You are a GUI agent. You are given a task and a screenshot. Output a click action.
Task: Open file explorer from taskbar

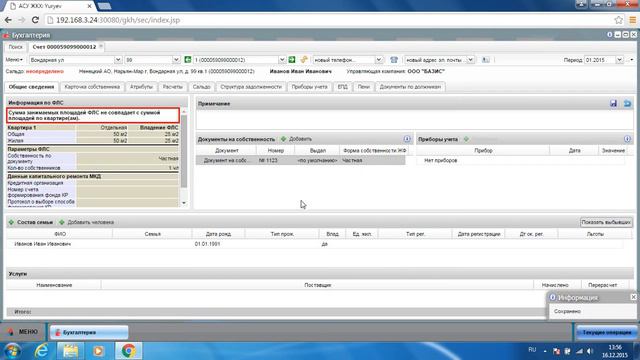tap(70, 351)
